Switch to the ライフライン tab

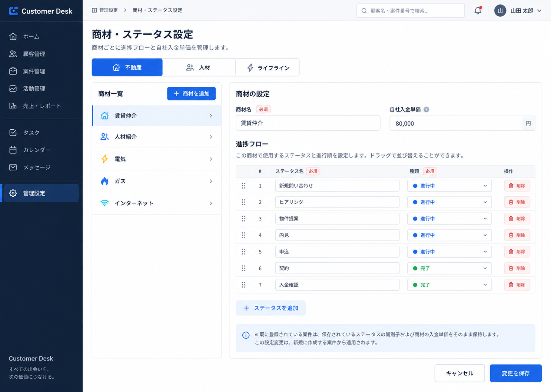[268, 67]
